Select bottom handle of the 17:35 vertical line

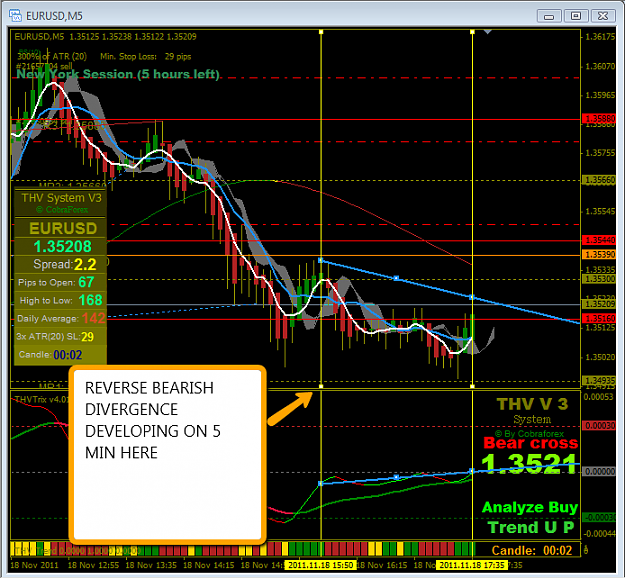[x=472, y=386]
